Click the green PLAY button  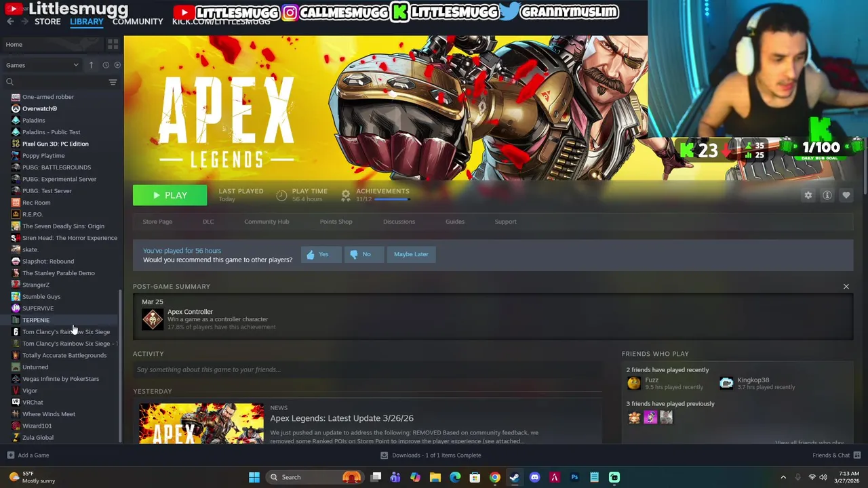[x=170, y=195]
